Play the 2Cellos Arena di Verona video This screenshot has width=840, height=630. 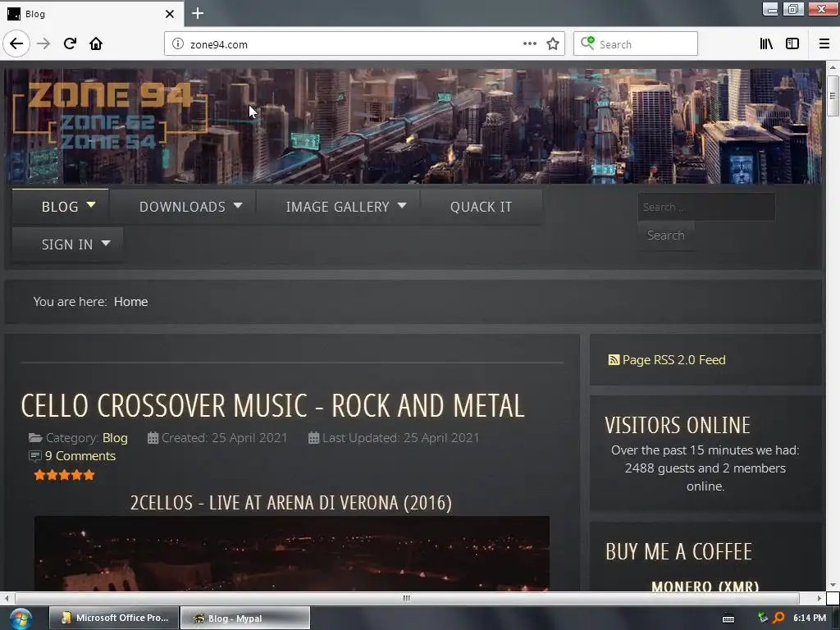tap(292, 554)
